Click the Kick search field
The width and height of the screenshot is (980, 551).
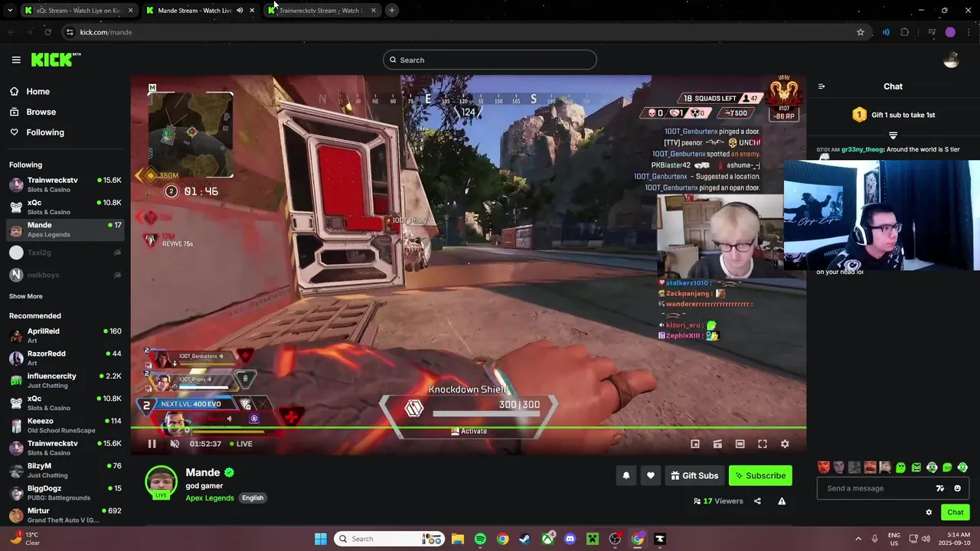(490, 60)
